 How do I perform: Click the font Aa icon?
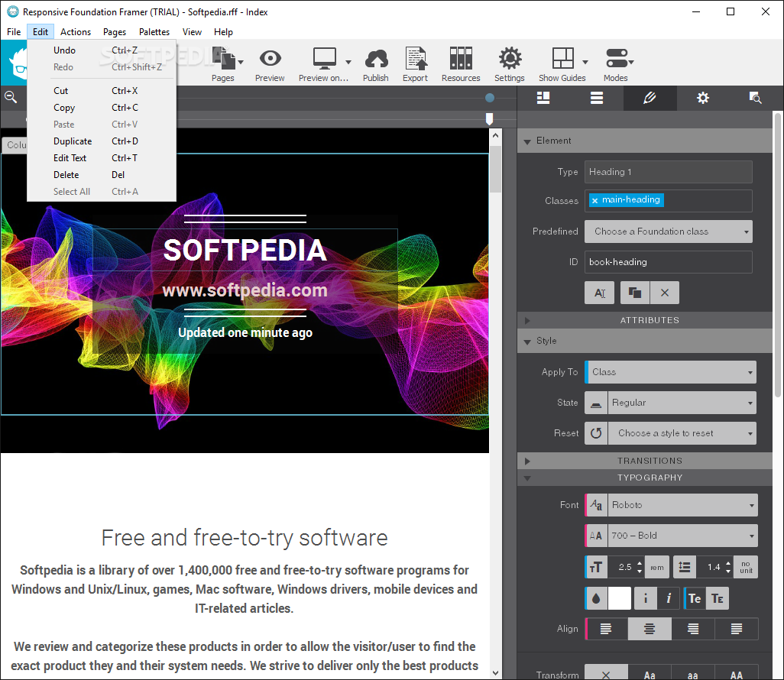[x=596, y=505]
